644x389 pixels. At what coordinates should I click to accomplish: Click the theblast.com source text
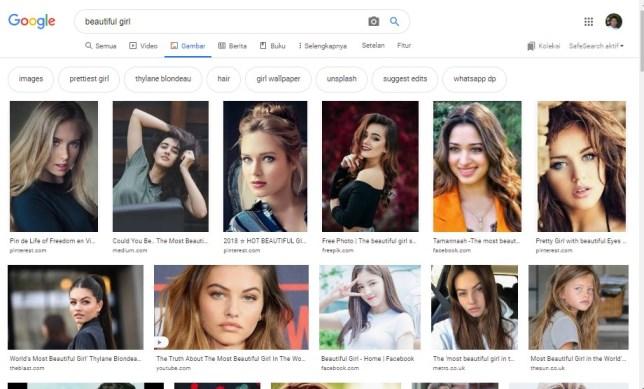point(27,368)
